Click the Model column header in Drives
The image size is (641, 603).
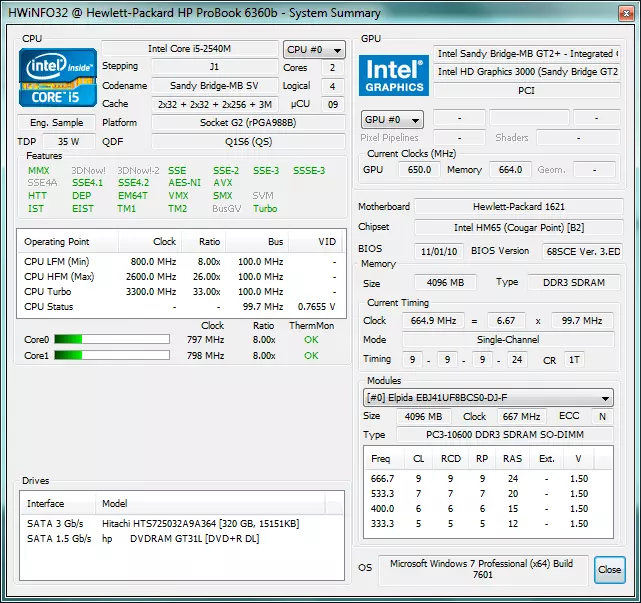(x=211, y=504)
